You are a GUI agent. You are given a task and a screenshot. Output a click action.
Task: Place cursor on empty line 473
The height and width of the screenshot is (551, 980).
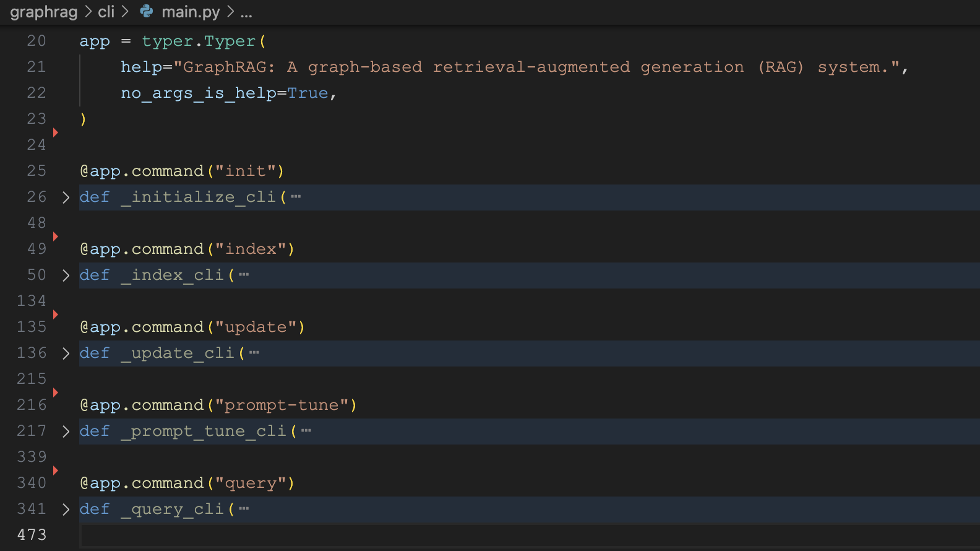530,536
